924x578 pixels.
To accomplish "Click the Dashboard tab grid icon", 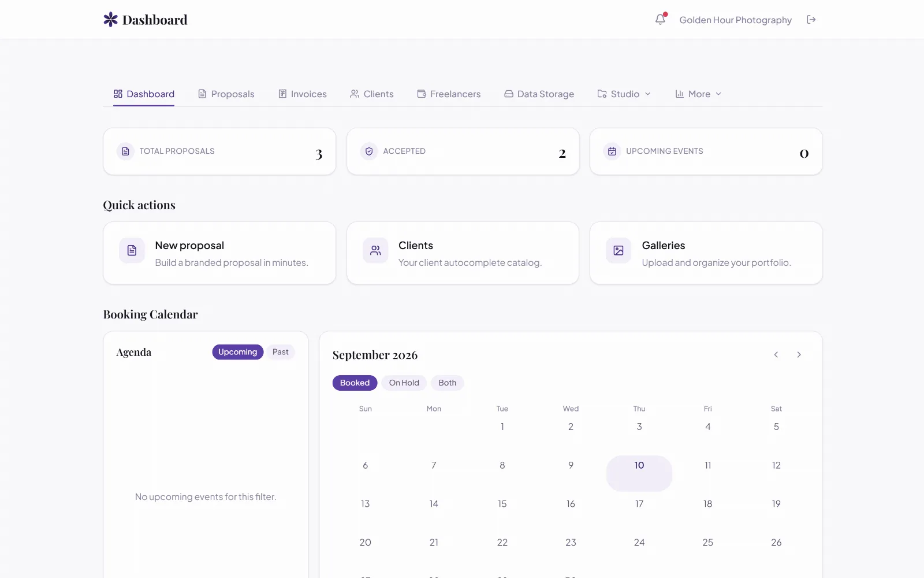I will click(x=118, y=94).
